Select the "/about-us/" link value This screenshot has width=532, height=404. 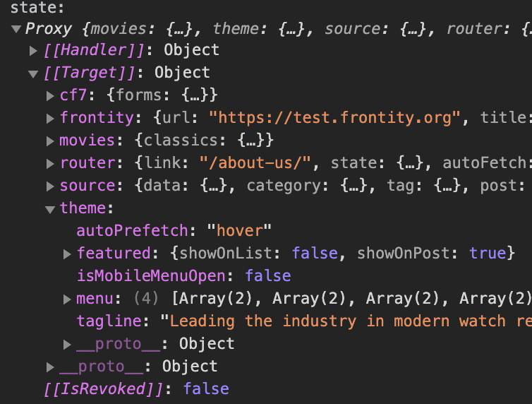click(265, 163)
